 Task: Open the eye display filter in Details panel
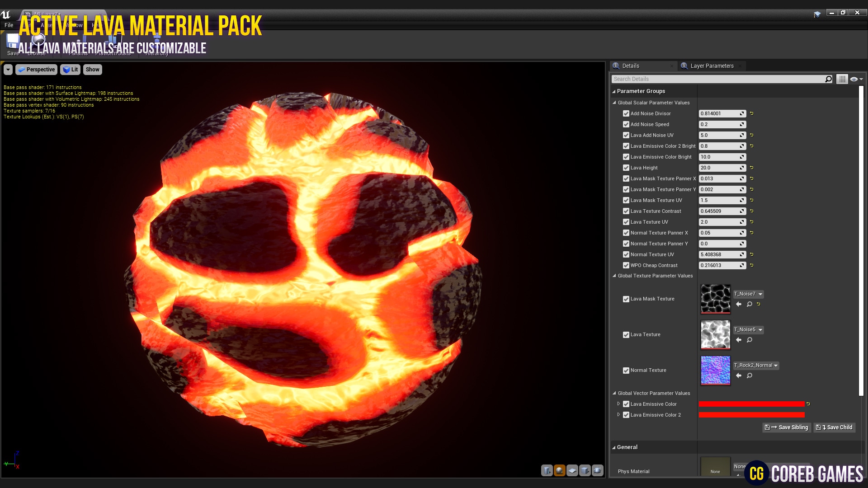[854, 79]
